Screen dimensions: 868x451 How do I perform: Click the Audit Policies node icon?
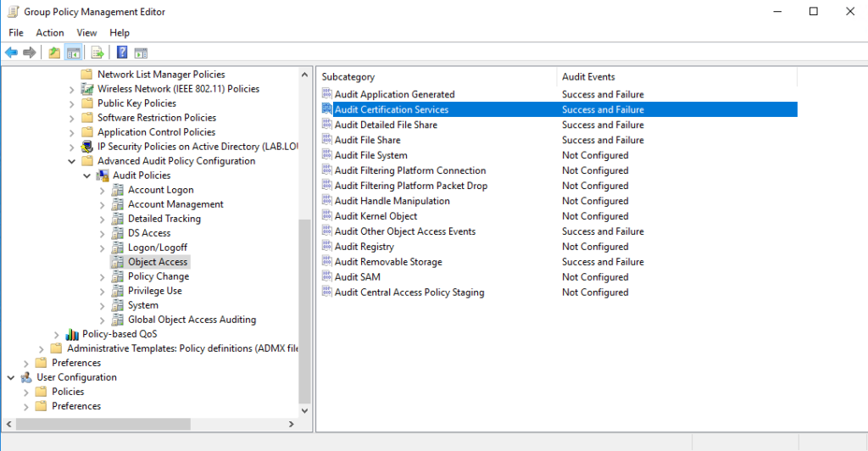click(x=103, y=175)
